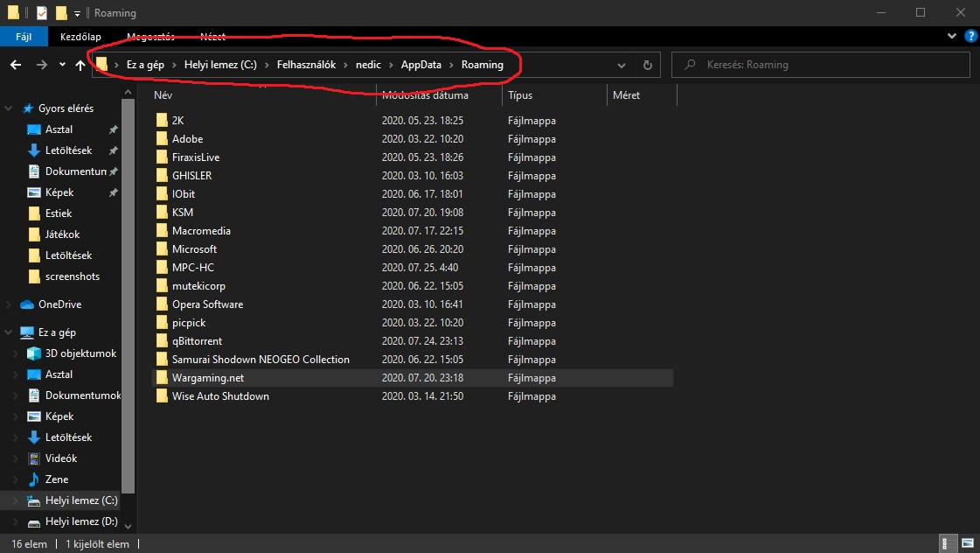Click the navigation pane vertical scrollbar
Image resolution: width=980 pixels, height=553 pixels.
coord(128,297)
